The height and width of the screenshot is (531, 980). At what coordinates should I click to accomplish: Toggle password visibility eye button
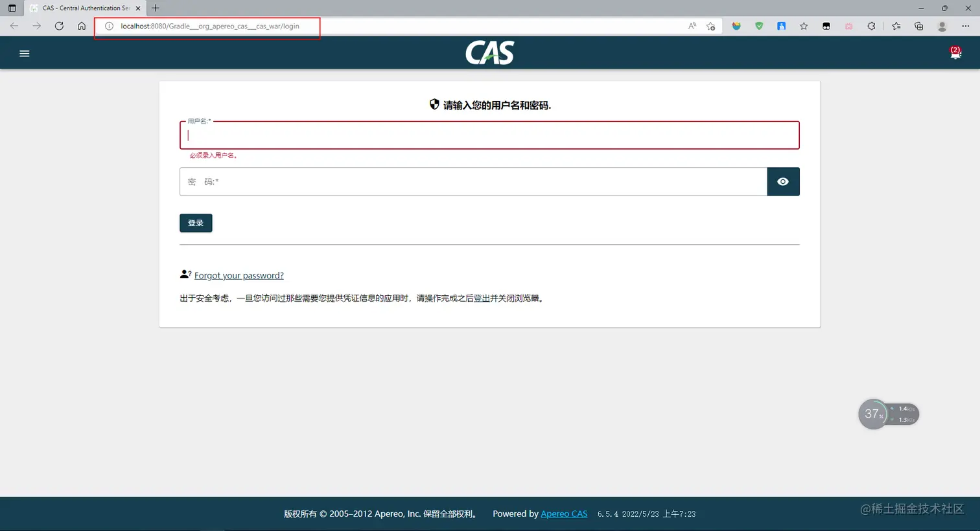coord(783,182)
